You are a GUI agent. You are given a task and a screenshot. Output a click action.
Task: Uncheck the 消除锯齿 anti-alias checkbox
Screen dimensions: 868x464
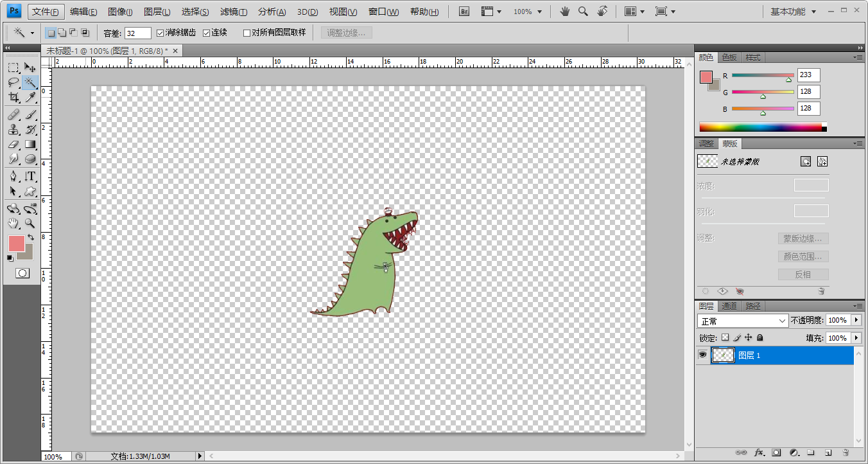point(161,33)
